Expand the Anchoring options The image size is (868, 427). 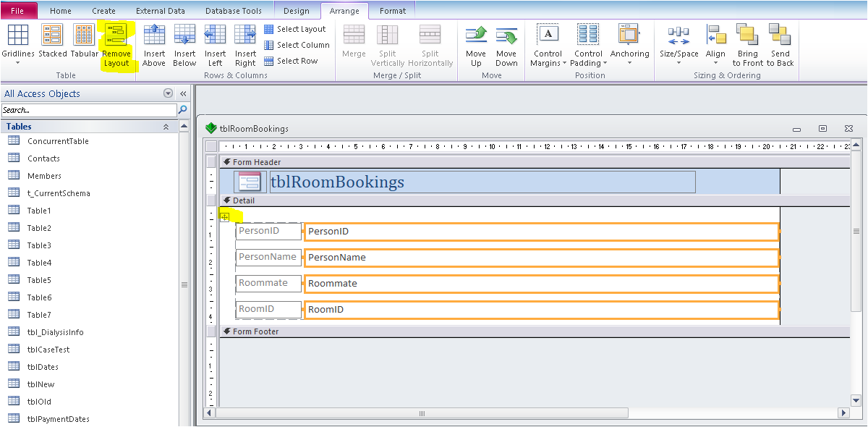629,45
